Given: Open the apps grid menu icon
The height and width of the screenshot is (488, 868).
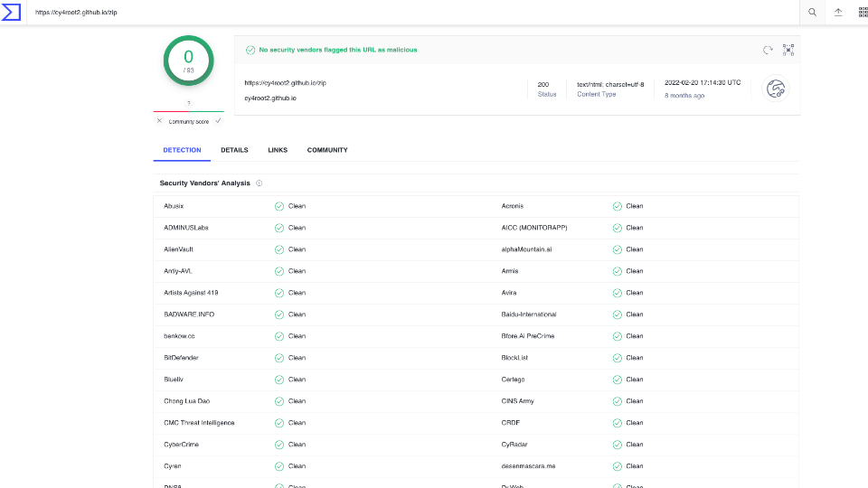Looking at the screenshot, I should coord(863,12).
